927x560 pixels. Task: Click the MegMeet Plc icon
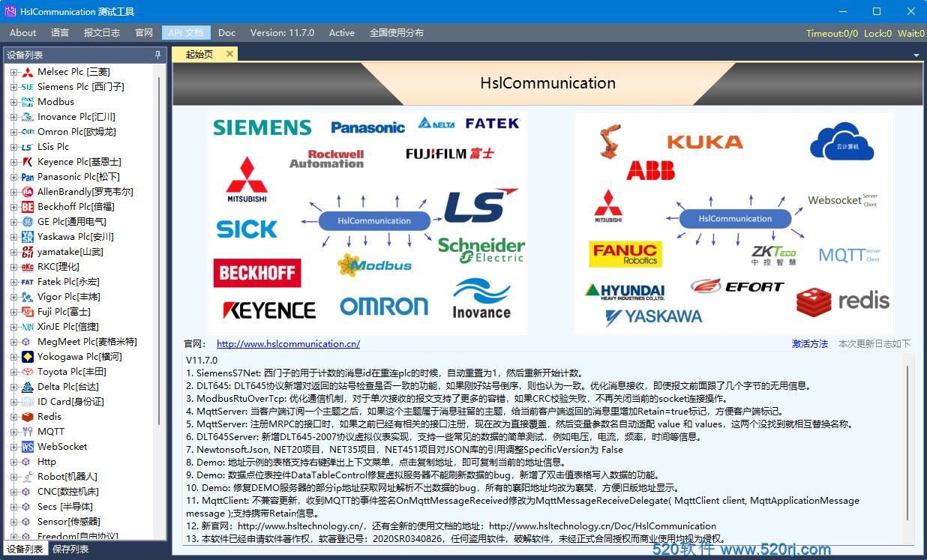pos(28,342)
